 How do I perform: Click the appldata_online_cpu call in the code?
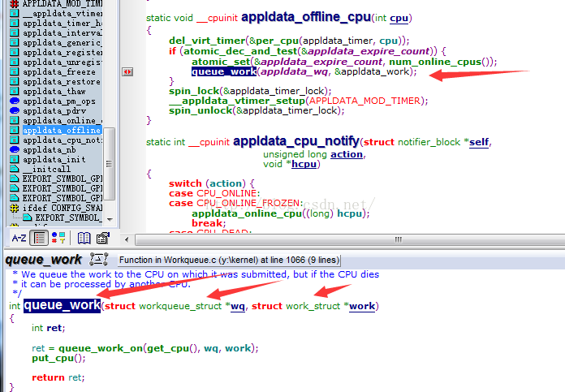click(x=247, y=213)
